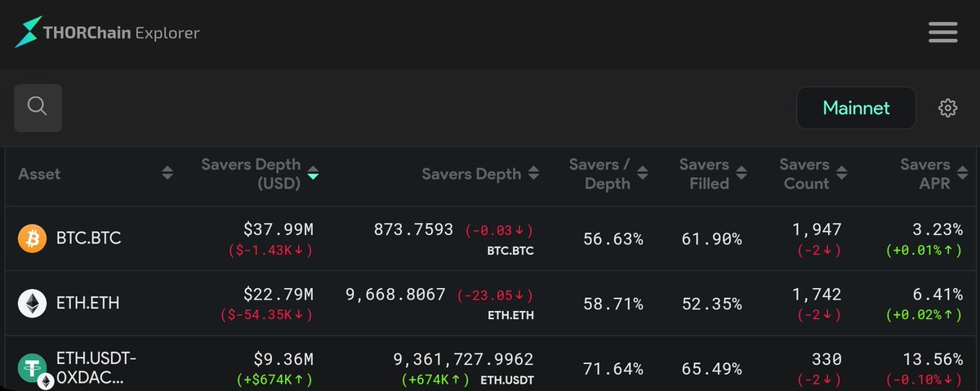Sort by Savers / Depth arrows
980x391 pixels.
click(x=643, y=173)
